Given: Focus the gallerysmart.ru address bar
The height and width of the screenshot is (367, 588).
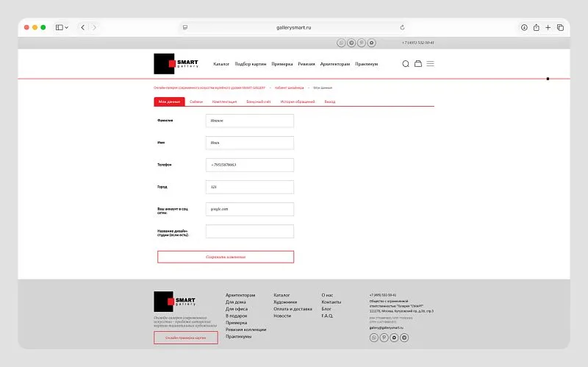Looking at the screenshot, I should [x=293, y=27].
